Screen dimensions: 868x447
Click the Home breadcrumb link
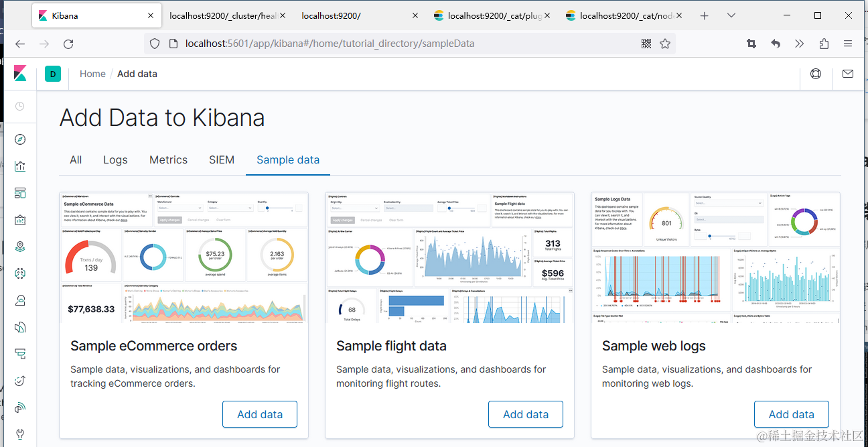(92, 74)
